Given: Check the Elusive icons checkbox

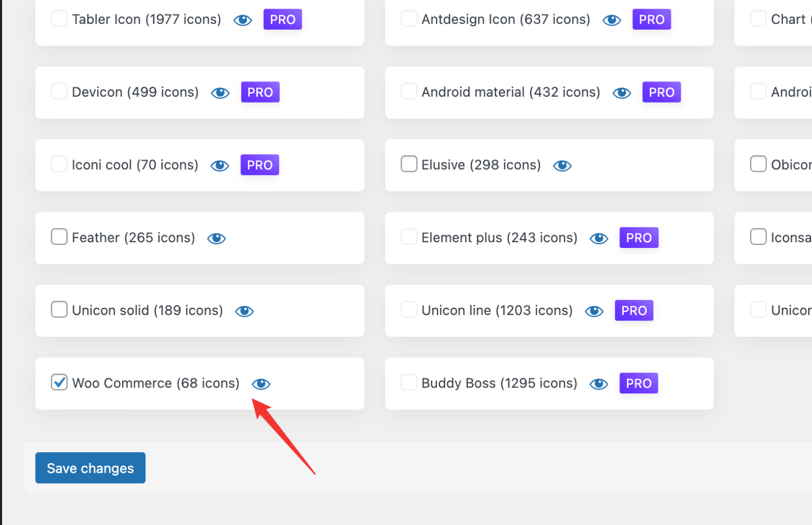Looking at the screenshot, I should (409, 164).
